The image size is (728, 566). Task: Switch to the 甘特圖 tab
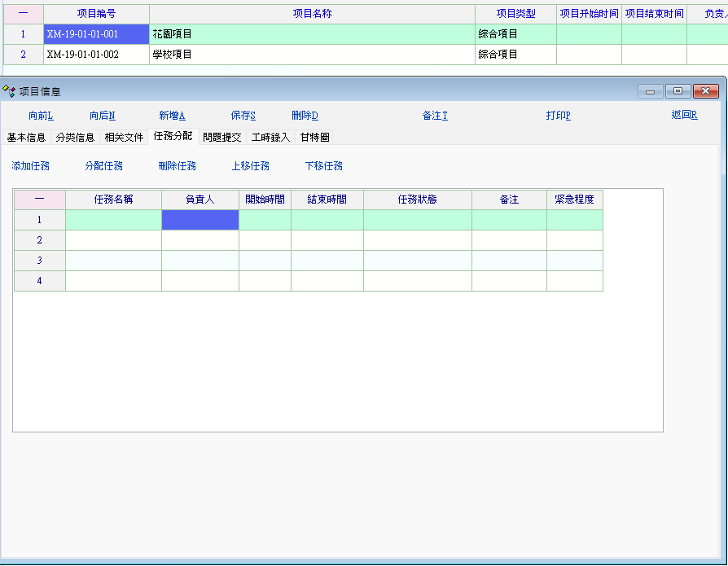[314, 138]
